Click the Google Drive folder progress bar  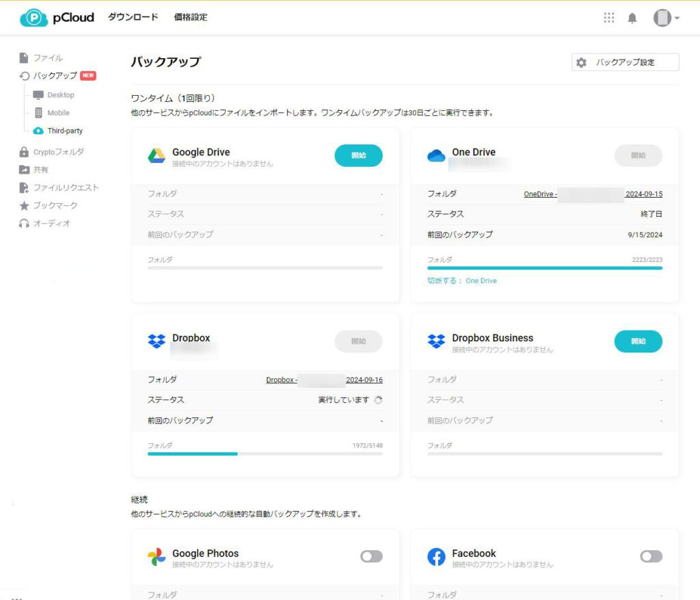tap(265, 268)
